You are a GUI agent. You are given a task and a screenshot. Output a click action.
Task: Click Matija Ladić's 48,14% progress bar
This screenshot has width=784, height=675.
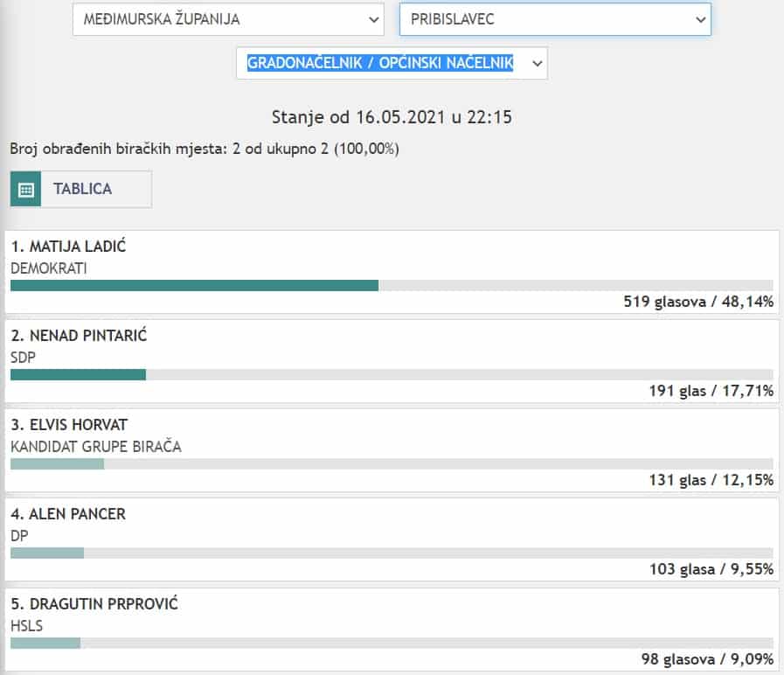[x=194, y=285]
